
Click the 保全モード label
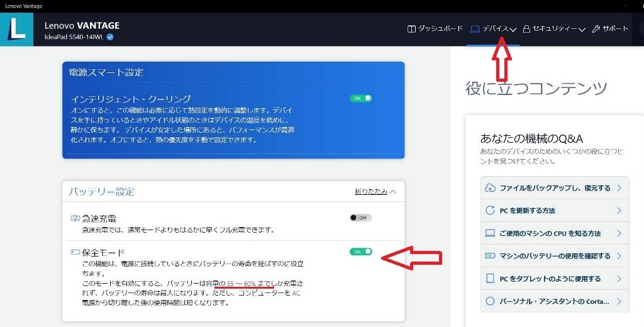tap(103, 253)
